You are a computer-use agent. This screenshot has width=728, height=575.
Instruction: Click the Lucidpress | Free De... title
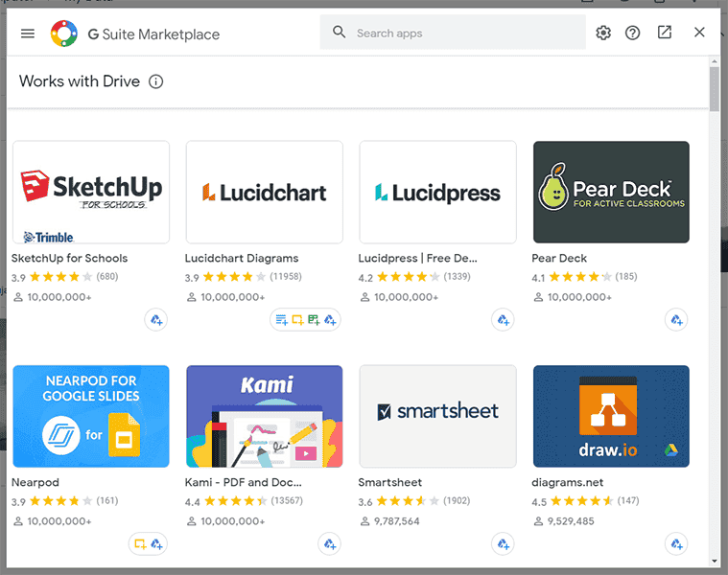click(x=417, y=259)
